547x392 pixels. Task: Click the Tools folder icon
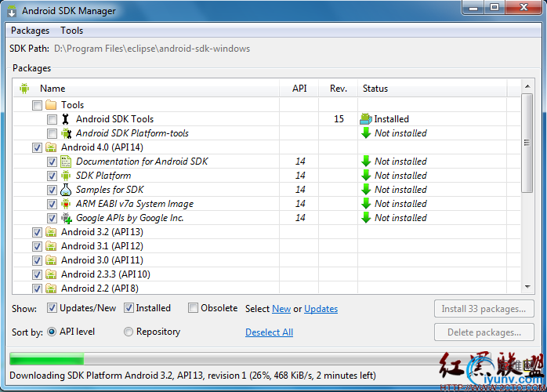51,105
